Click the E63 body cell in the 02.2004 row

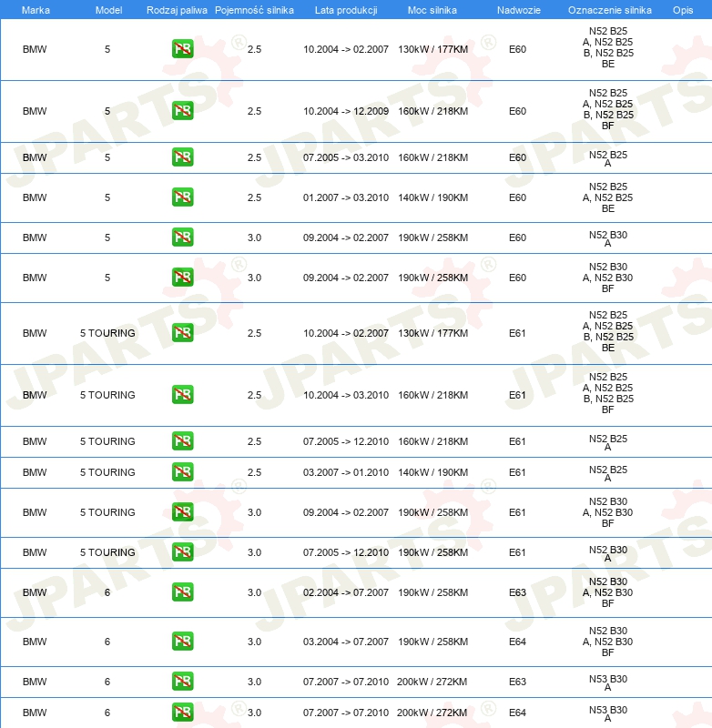click(517, 593)
